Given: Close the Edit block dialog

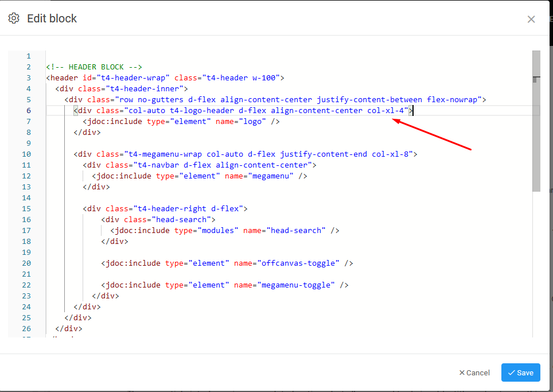Looking at the screenshot, I should [531, 19].
